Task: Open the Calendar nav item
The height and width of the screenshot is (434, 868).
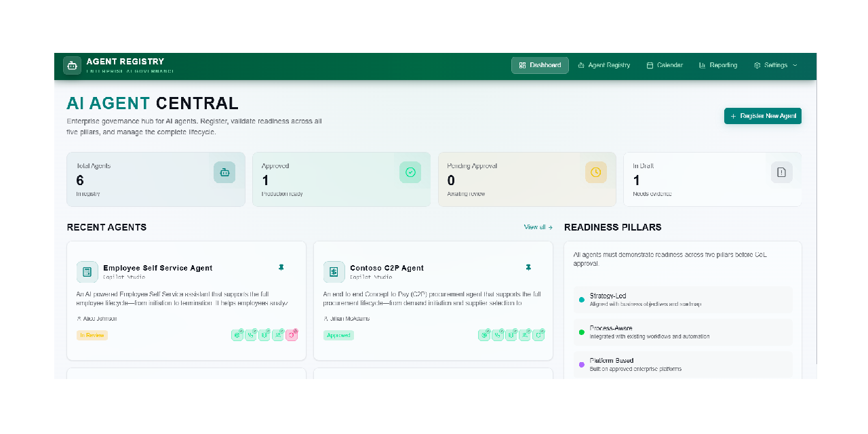Action: click(x=665, y=65)
